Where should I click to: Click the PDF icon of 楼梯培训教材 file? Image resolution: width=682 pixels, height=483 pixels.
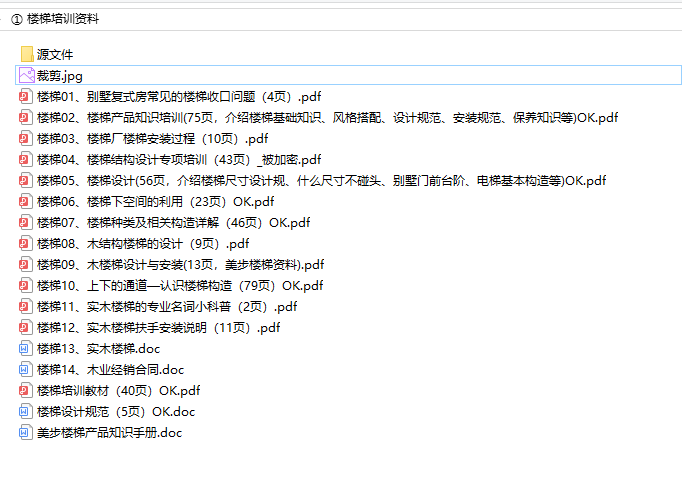click(x=26, y=390)
